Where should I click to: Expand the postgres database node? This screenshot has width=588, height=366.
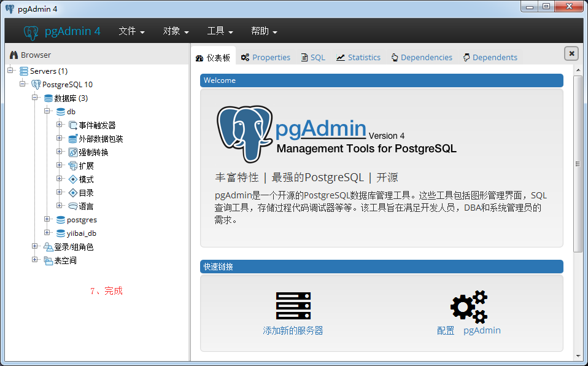coord(47,219)
